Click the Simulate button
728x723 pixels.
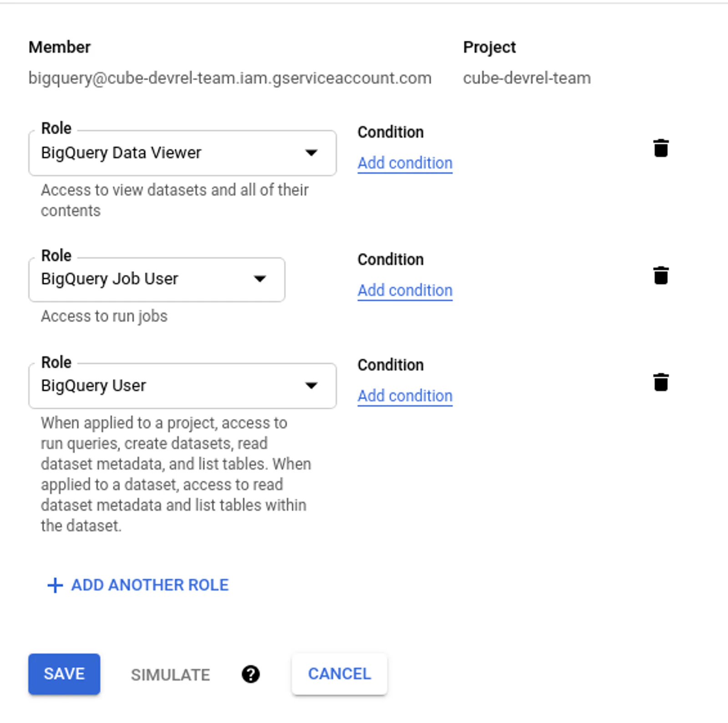(x=171, y=675)
